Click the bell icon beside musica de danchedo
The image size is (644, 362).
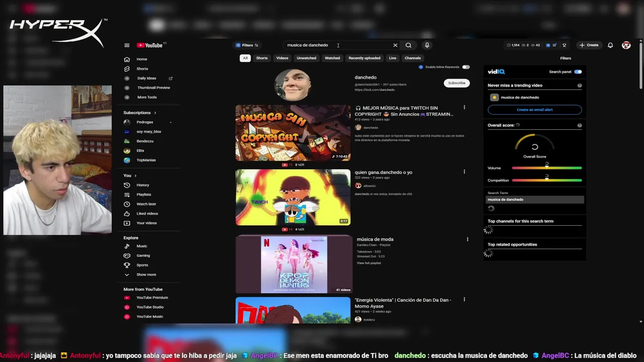pos(495,98)
